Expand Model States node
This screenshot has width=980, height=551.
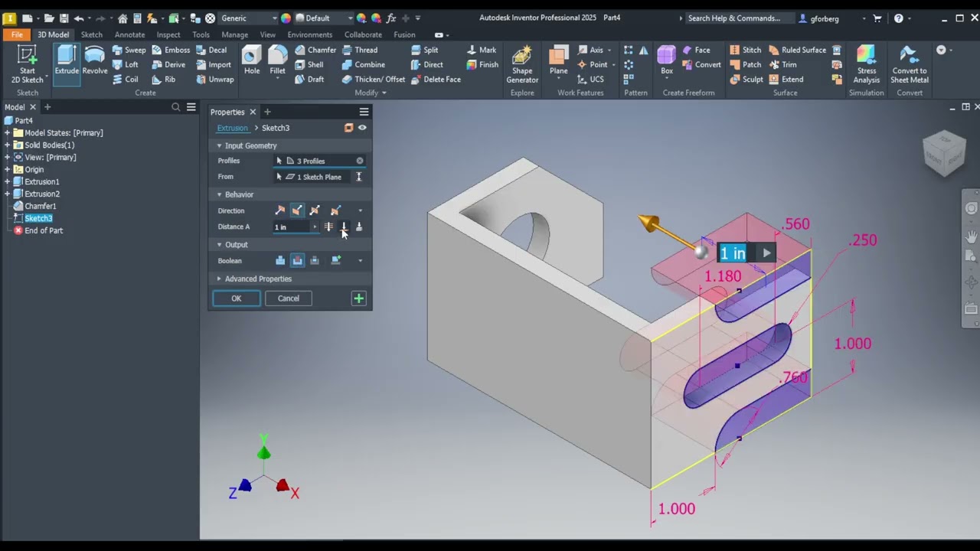(x=8, y=132)
